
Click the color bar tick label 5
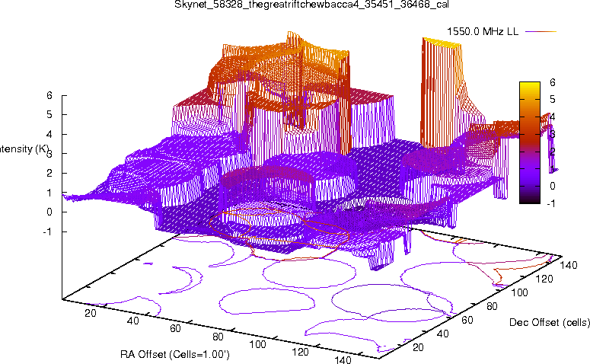(x=552, y=100)
